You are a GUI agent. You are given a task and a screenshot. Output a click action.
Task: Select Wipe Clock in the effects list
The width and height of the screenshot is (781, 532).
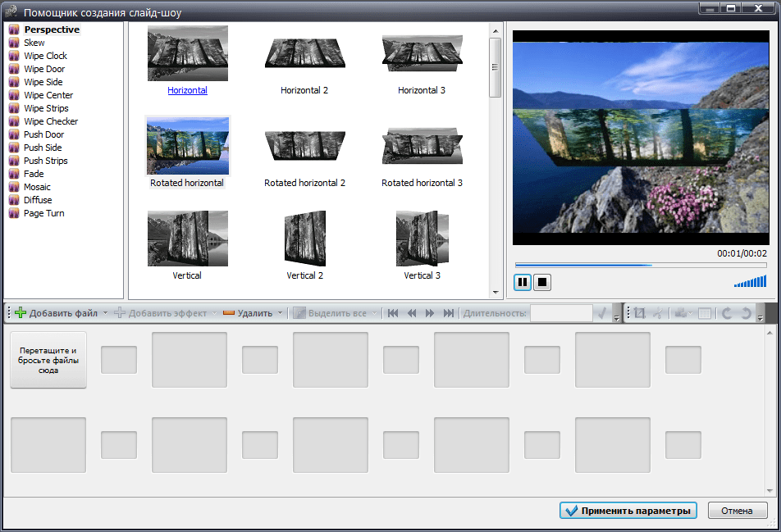[x=45, y=56]
